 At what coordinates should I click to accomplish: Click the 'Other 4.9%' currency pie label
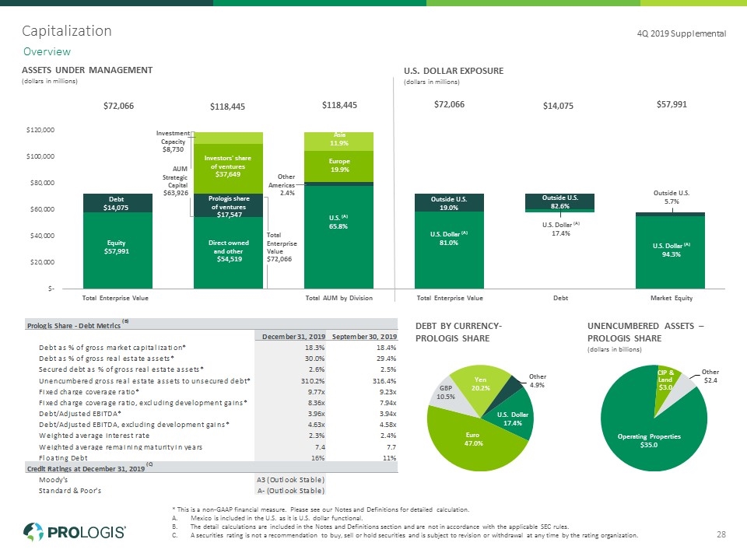pyautogui.click(x=538, y=381)
